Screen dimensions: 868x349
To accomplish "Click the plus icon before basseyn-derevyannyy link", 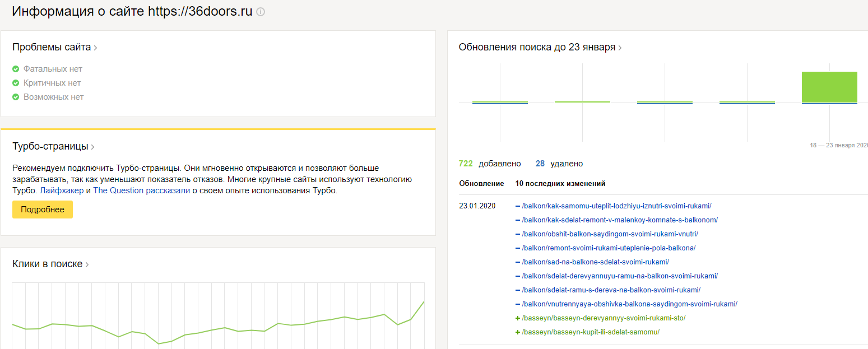I will pos(518,318).
